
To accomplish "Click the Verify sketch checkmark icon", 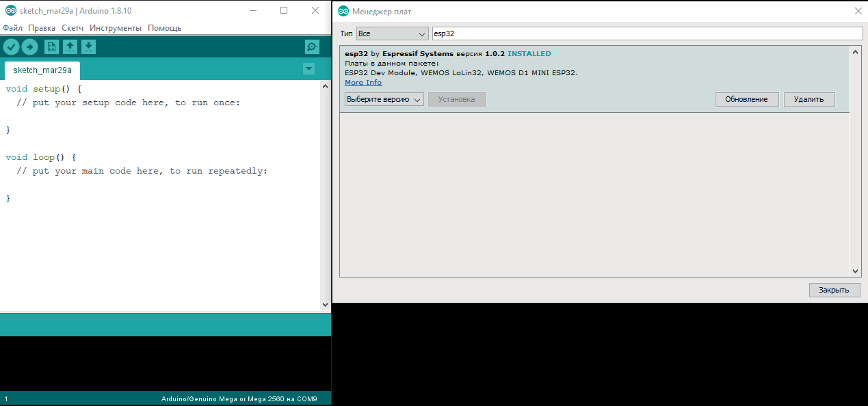I will pos(11,46).
